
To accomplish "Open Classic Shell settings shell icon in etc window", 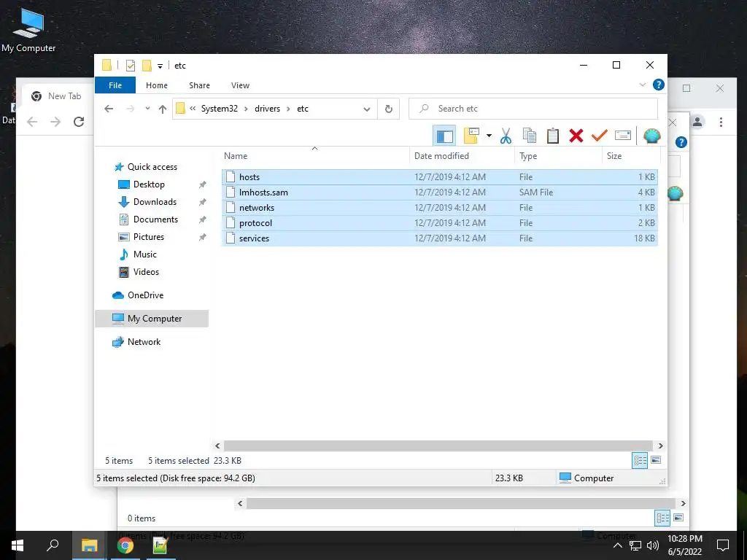I will coord(651,136).
